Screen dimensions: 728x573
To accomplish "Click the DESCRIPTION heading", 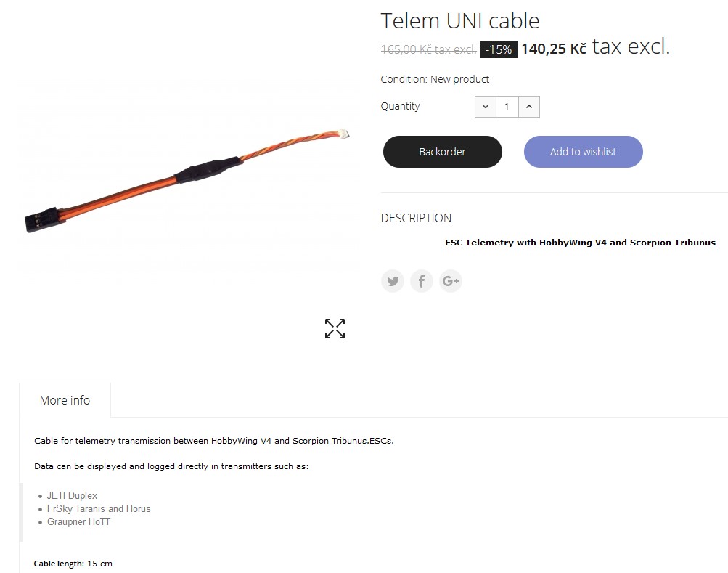I will click(416, 218).
